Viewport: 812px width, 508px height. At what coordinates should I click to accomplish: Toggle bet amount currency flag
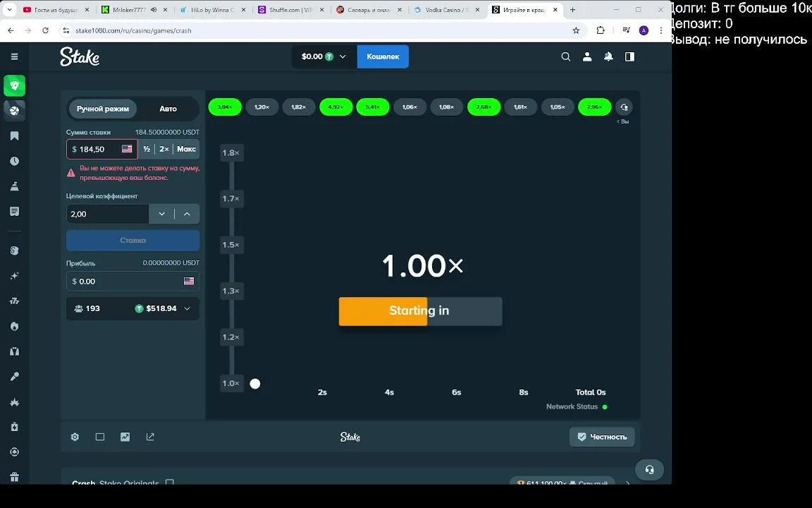coord(127,149)
